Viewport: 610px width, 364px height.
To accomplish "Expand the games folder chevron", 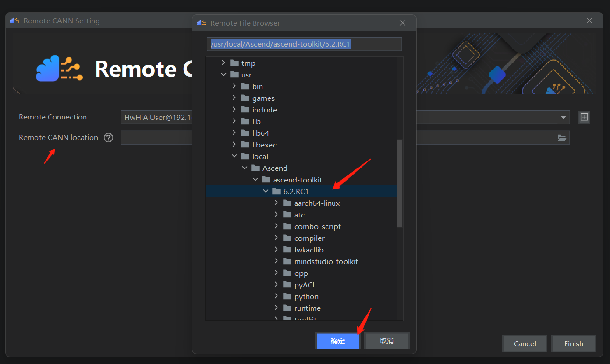I will pos(234,98).
